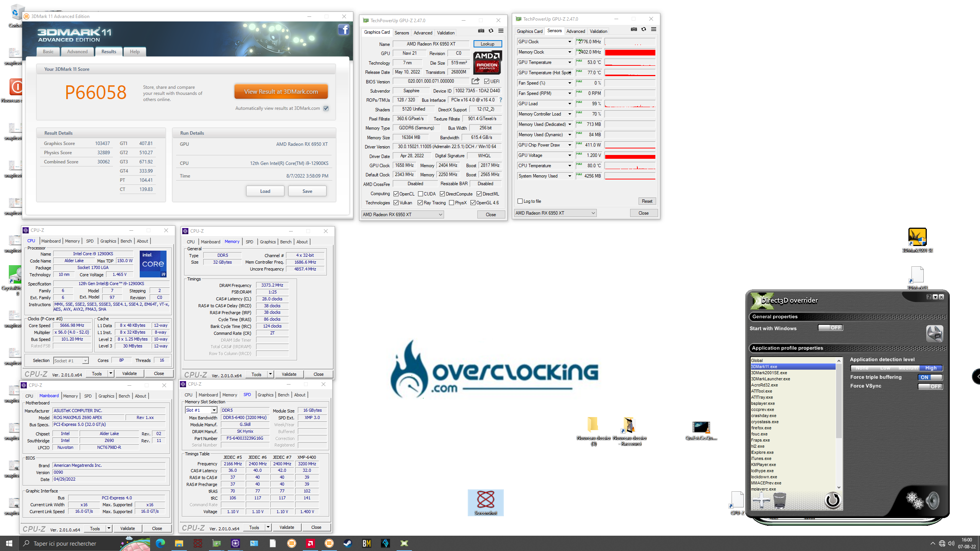Open Socket #1 selection dropdown in CPU-Z
This screenshot has width=980, height=551.
pyautogui.click(x=71, y=360)
